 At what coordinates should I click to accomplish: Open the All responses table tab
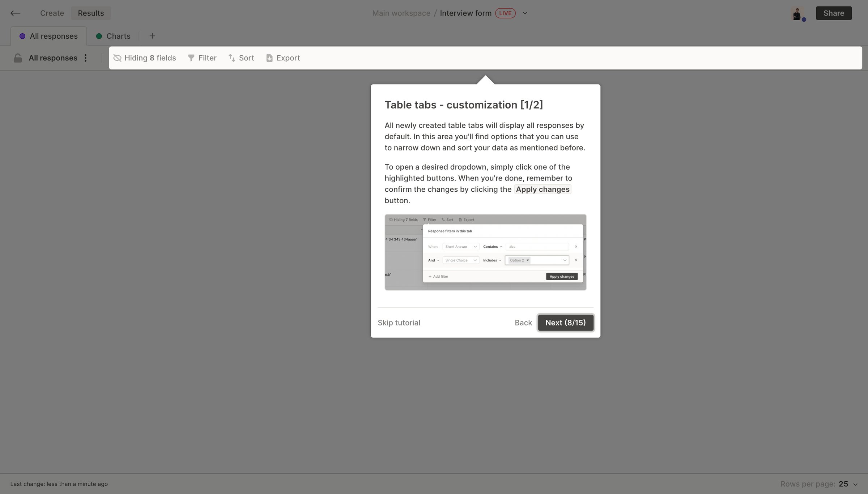49,36
